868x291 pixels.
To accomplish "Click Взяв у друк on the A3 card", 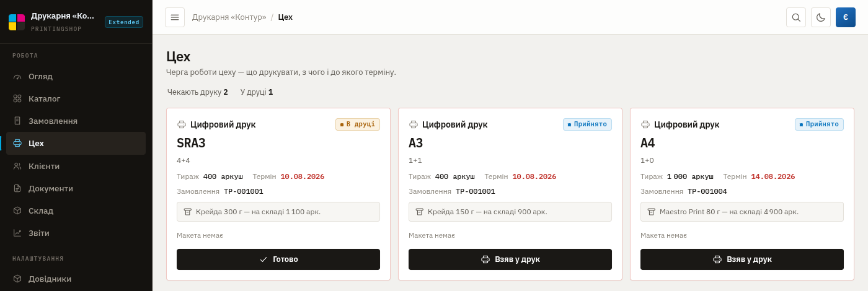I will (x=510, y=259).
